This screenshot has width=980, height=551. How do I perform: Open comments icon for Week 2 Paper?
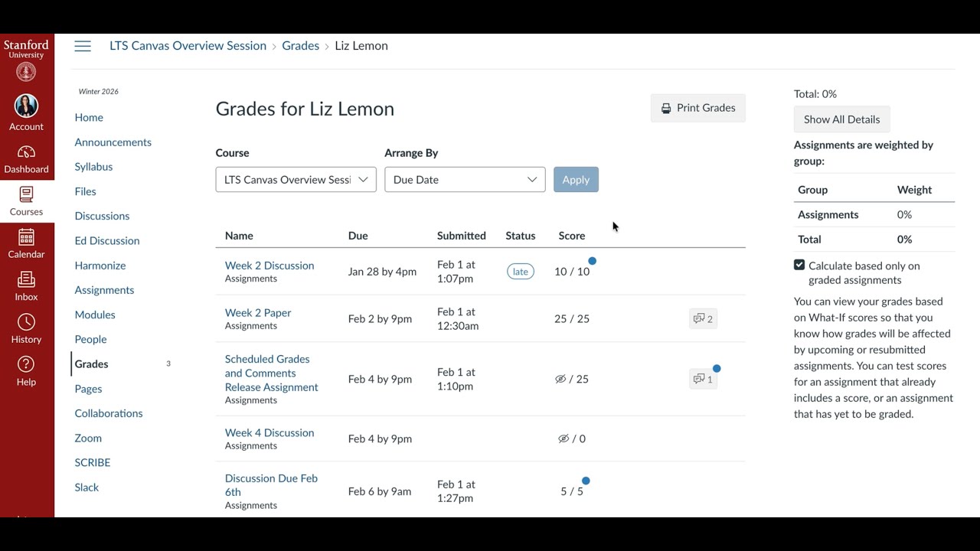[x=703, y=318]
